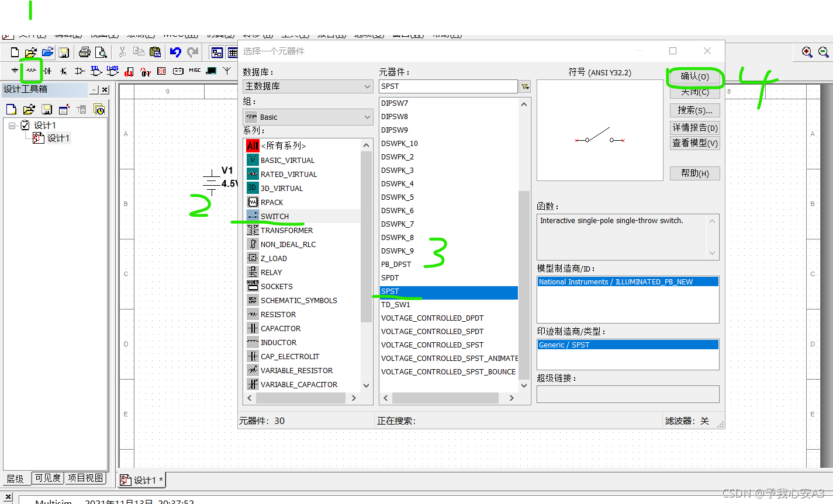Open the RF antenna component group icon
Viewport: 833px width, 504px height.
(x=227, y=71)
